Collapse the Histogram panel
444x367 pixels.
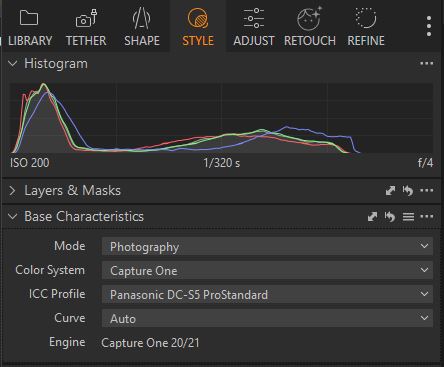click(13, 63)
